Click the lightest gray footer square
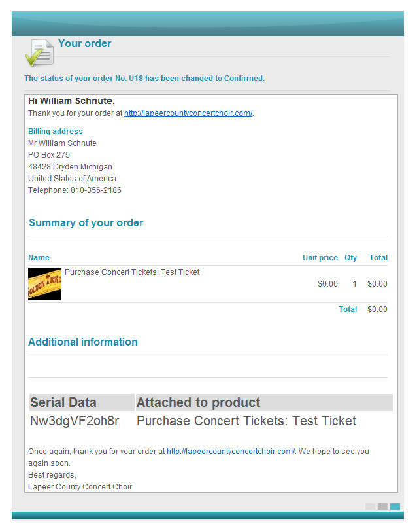This screenshot has width=417, height=532. pos(370,506)
